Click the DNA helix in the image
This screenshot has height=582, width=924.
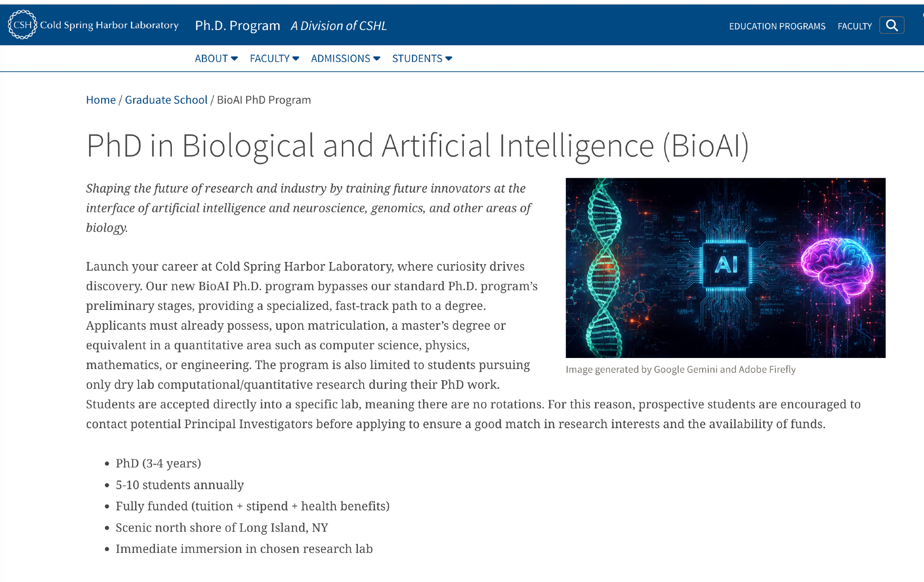(603, 268)
